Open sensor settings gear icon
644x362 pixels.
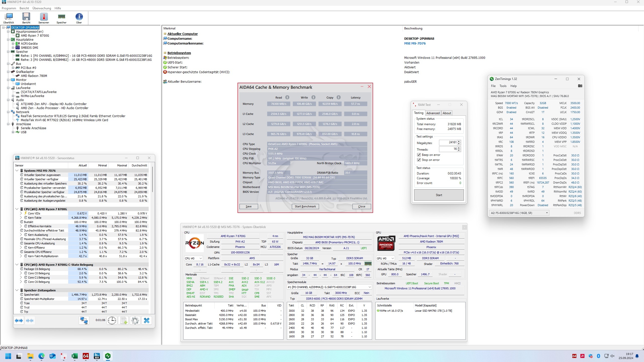click(x=135, y=320)
